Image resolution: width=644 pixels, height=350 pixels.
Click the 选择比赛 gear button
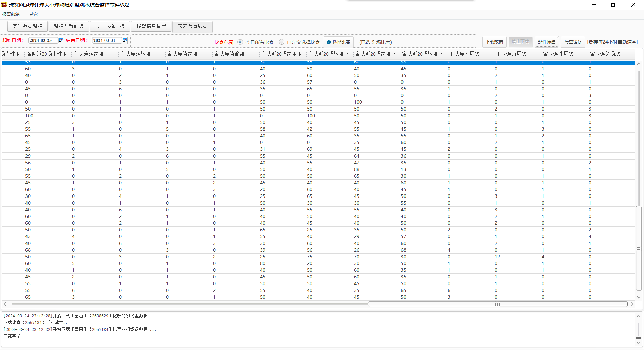pyautogui.click(x=338, y=42)
